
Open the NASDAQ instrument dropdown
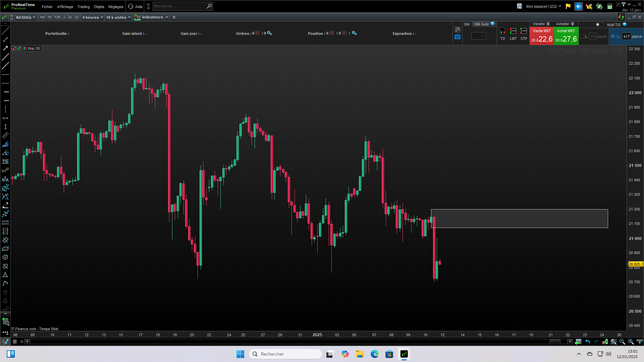coord(25,17)
